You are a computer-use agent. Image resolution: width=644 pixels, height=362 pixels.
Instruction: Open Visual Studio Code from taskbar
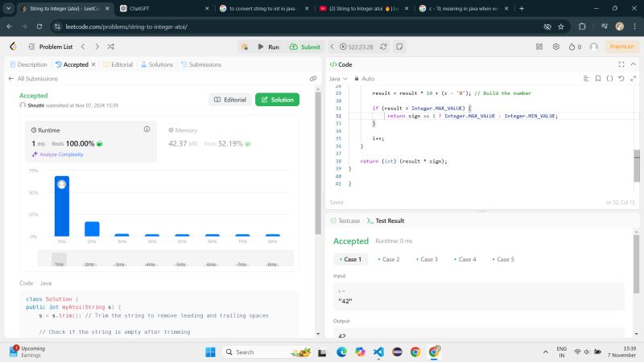[378, 352]
